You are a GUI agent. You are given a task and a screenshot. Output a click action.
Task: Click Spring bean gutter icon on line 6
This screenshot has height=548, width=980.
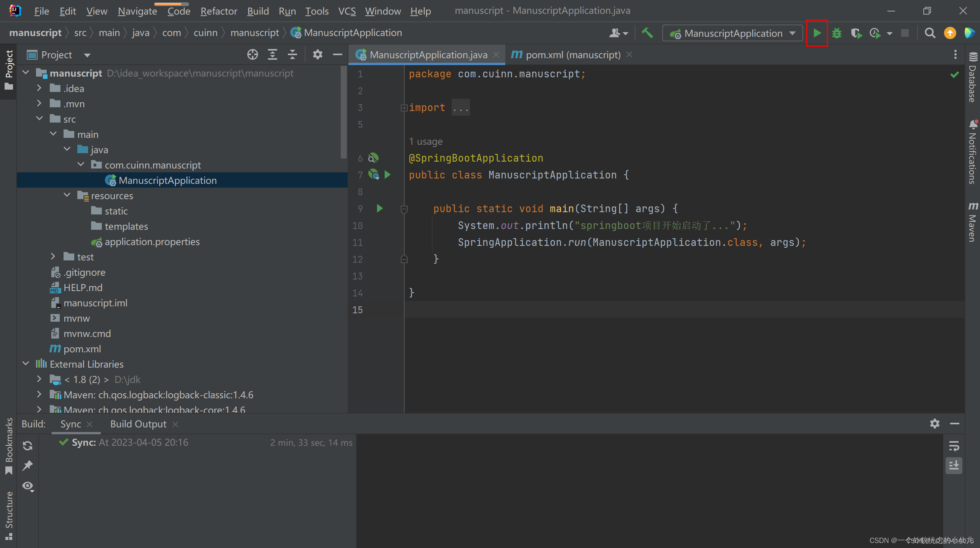pyautogui.click(x=373, y=158)
